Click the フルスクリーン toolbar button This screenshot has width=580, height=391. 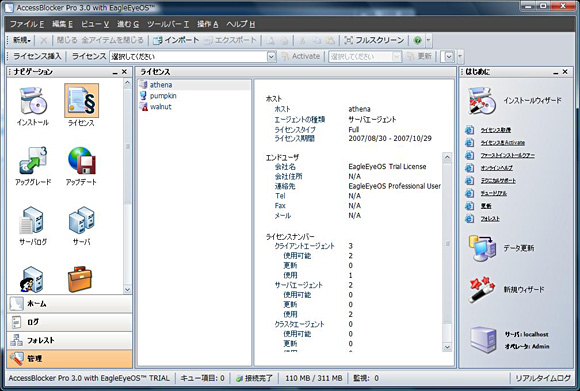click(x=374, y=40)
